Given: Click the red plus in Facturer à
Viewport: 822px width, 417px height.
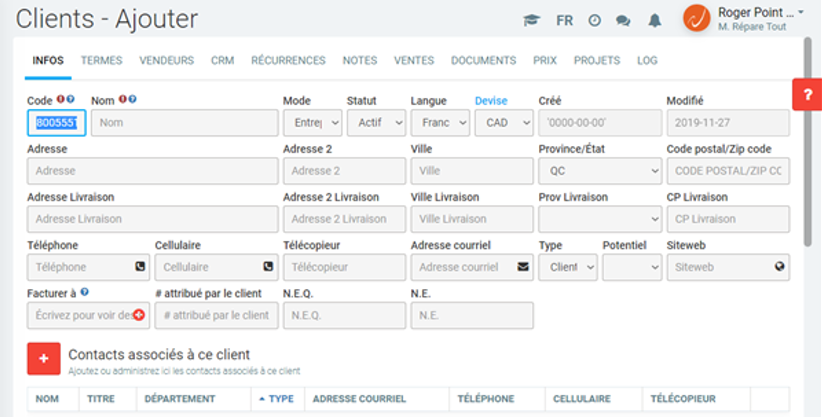Looking at the screenshot, I should (x=139, y=316).
